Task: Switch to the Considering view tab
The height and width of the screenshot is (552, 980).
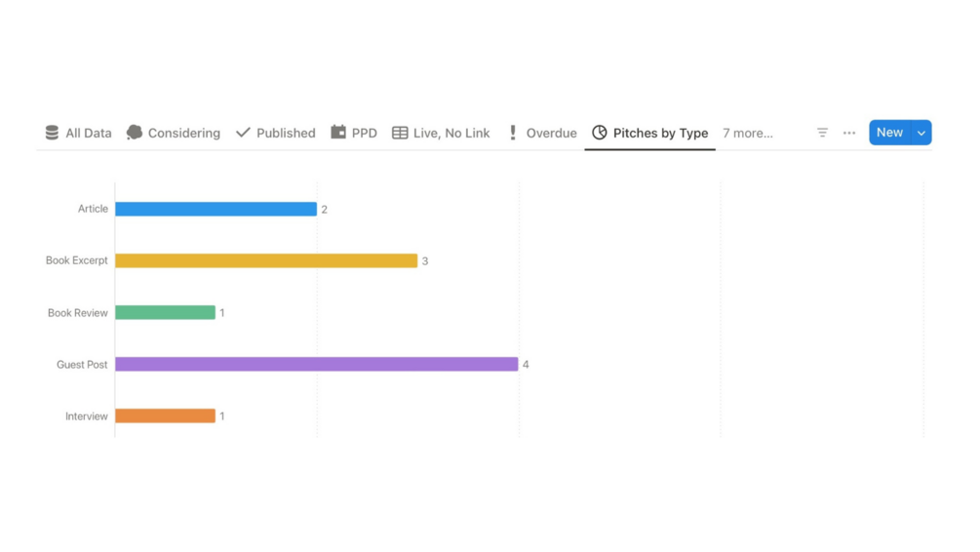Action: (183, 133)
